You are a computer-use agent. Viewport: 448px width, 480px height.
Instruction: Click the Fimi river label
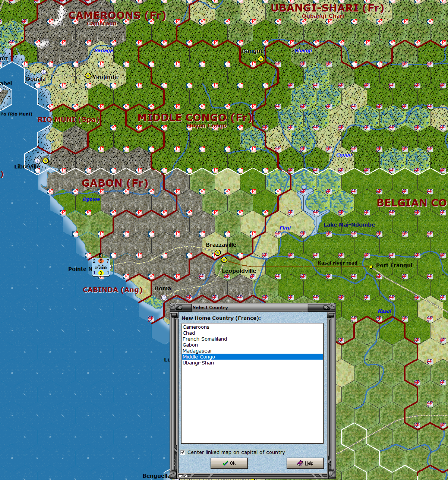tap(285, 228)
